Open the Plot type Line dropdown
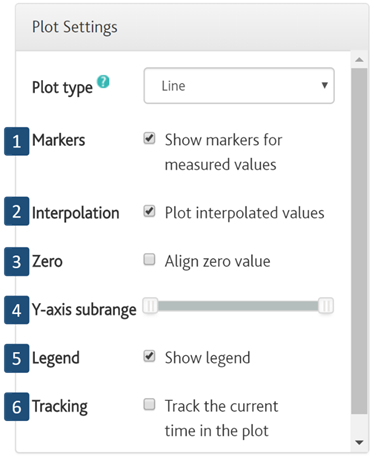 [x=239, y=86]
